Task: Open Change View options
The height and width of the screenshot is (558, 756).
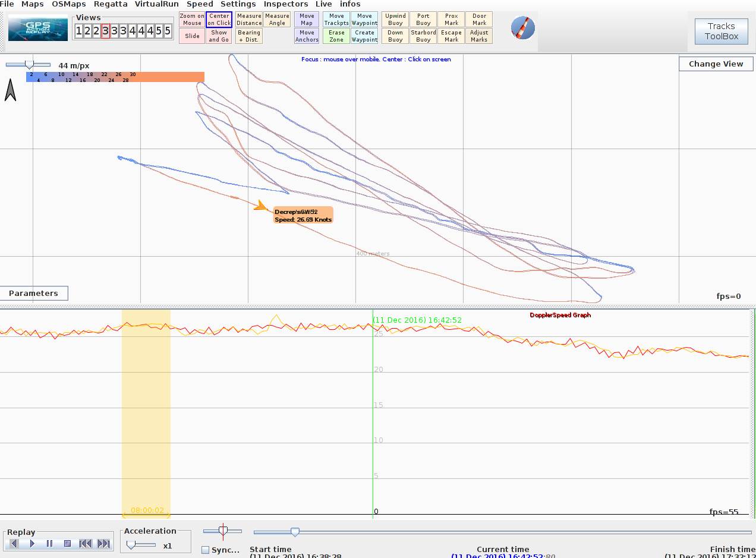Action: coord(716,64)
